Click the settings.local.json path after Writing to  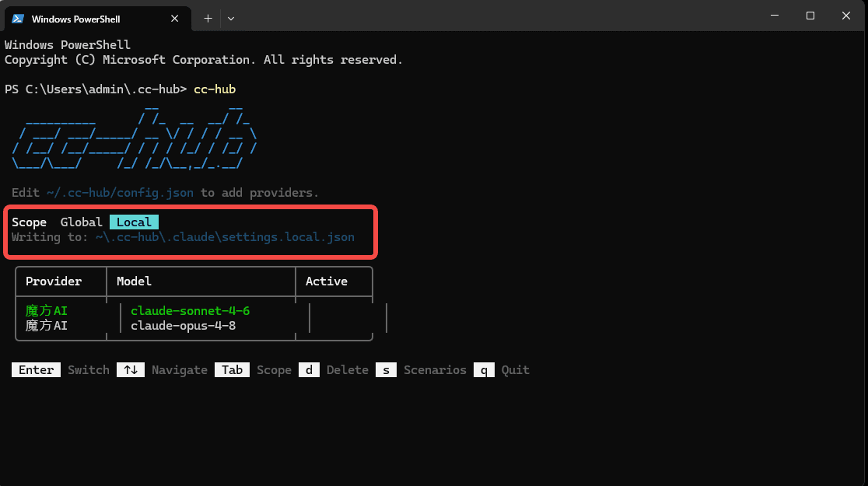click(x=225, y=237)
